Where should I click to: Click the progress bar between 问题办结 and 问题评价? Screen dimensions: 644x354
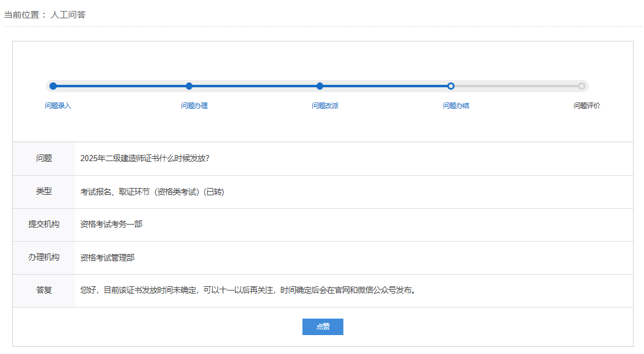click(x=516, y=86)
